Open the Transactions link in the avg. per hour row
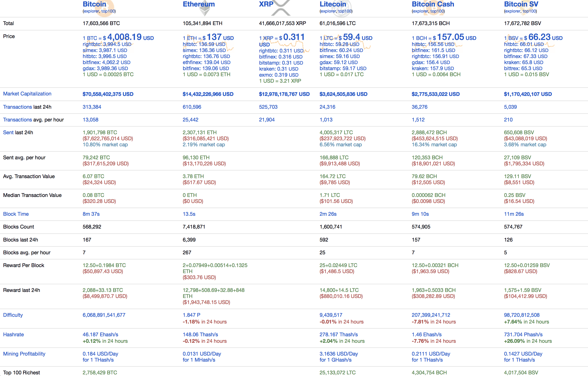 click(17, 120)
